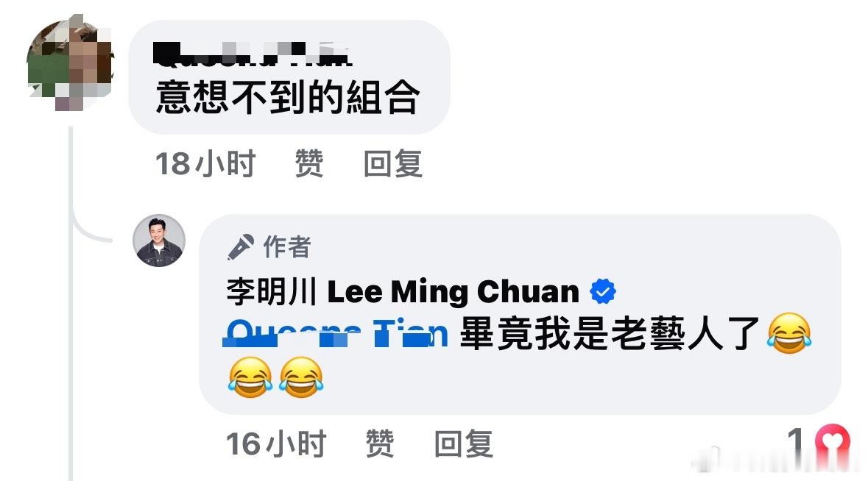The height and width of the screenshot is (481, 868).
Task: Open the blurred commenter name above 意想不到的組合
Action: coord(253,54)
